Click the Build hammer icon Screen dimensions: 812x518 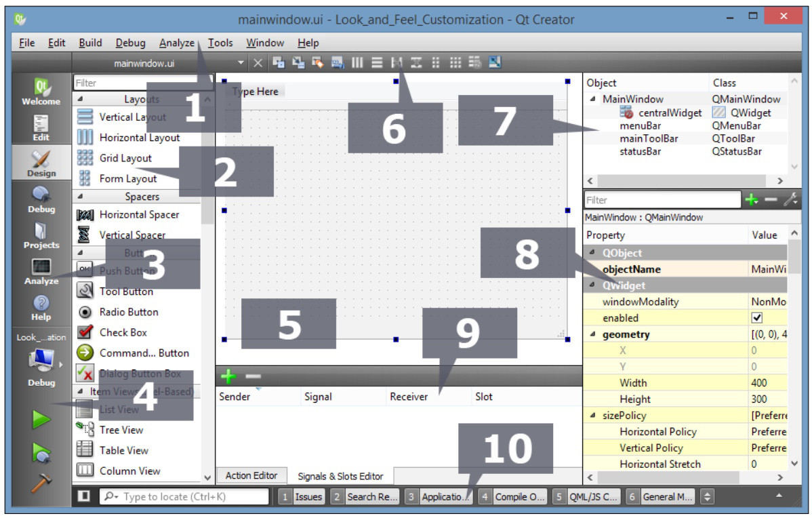[x=41, y=484]
